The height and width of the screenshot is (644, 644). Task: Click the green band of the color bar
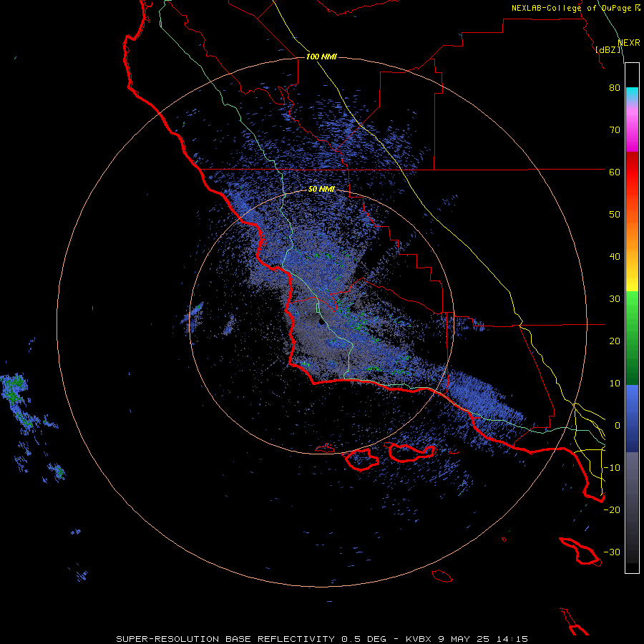(x=632, y=337)
